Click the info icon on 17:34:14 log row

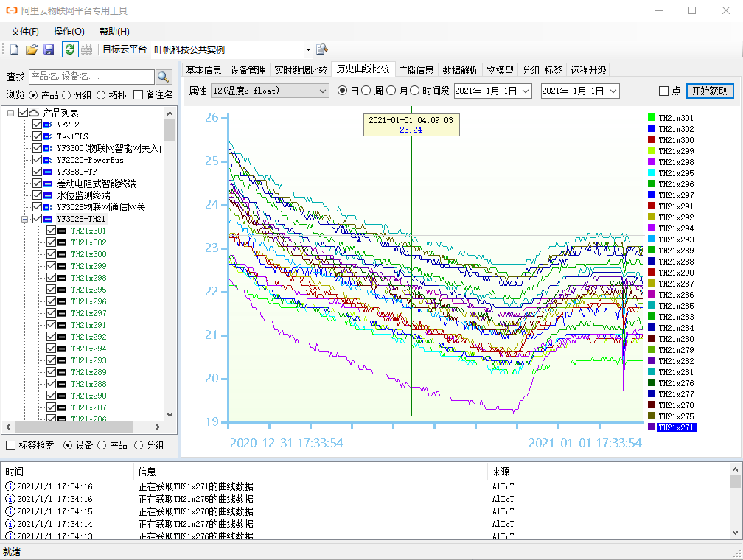pyautogui.click(x=10, y=524)
